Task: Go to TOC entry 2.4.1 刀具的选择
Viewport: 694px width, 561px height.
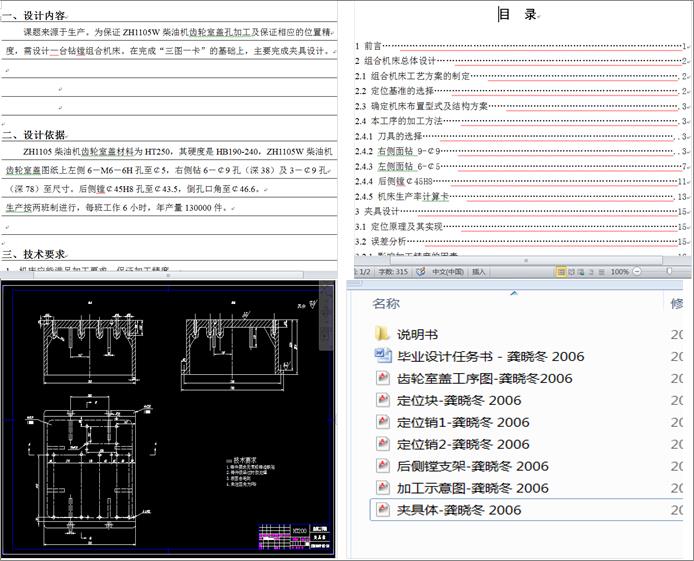Action: (520, 136)
